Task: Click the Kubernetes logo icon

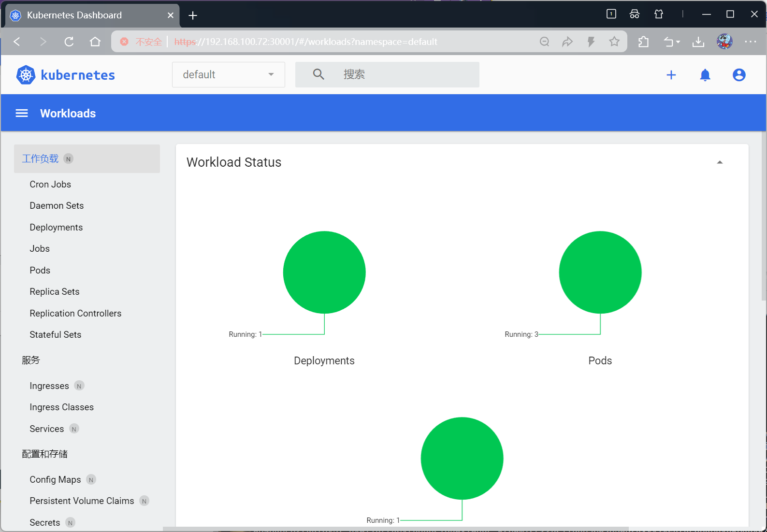Action: [26, 75]
